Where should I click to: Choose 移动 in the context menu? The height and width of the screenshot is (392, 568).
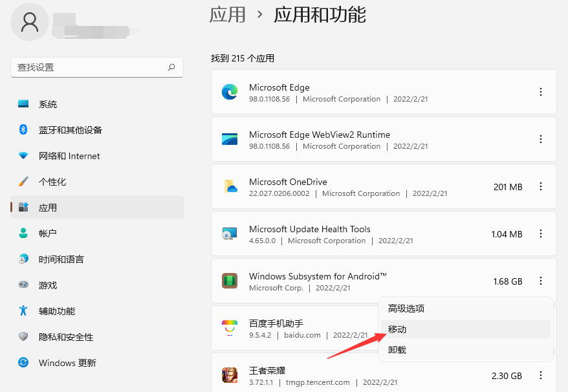click(x=466, y=329)
